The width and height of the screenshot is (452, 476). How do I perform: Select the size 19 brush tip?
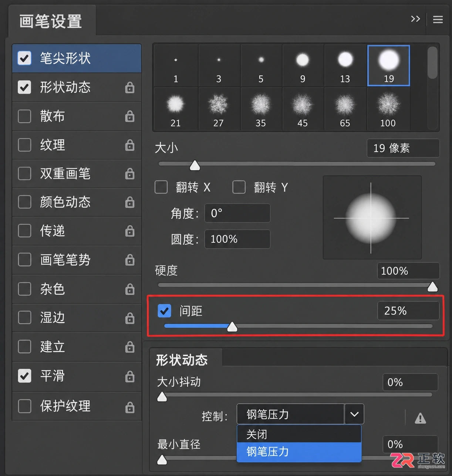pos(388,65)
